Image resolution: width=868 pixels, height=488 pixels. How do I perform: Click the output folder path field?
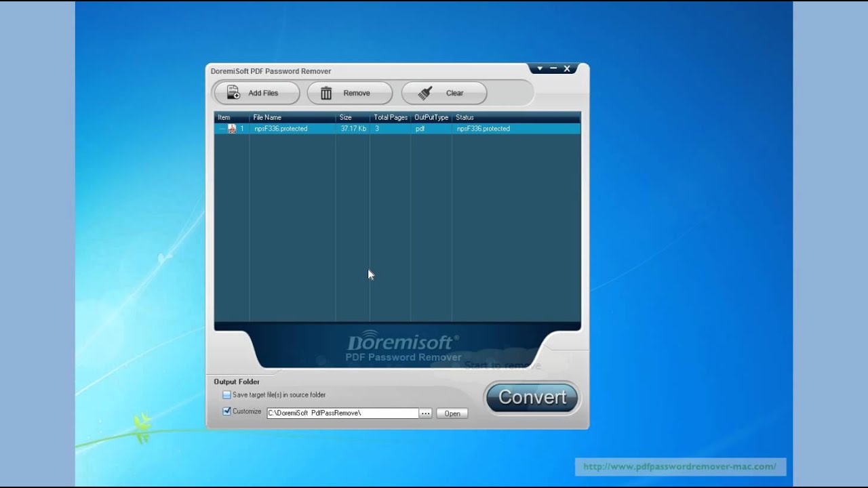coord(342,413)
